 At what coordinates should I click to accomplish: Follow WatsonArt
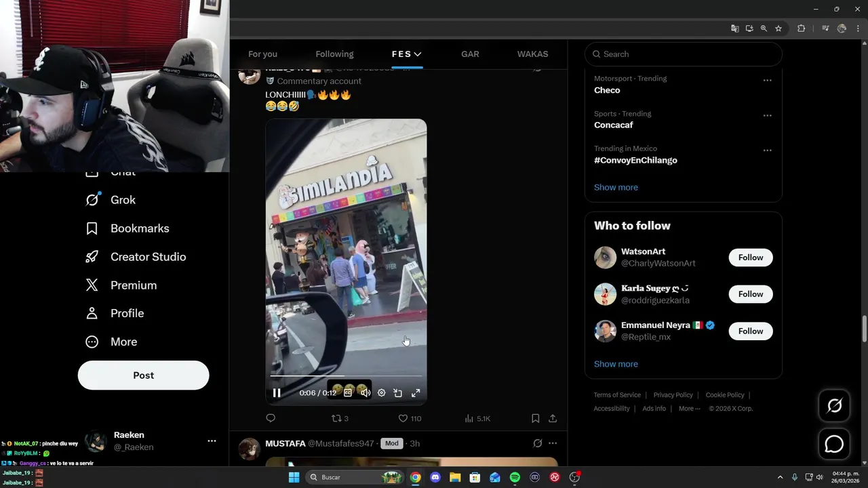tap(751, 258)
